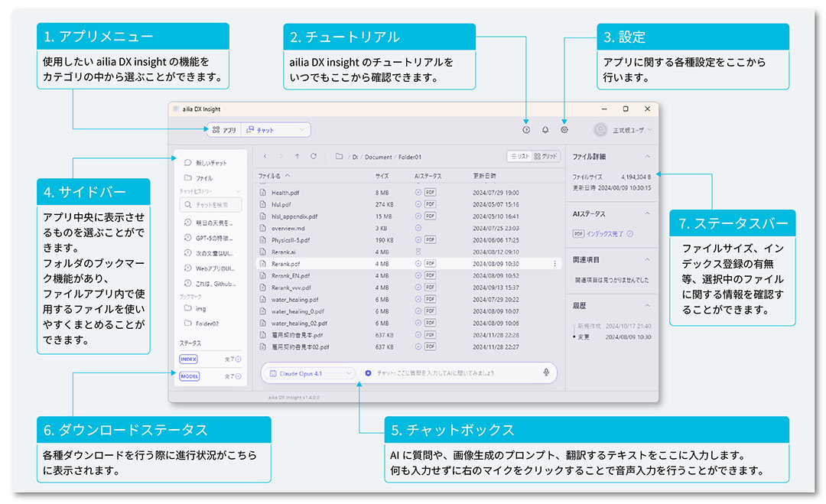The width and height of the screenshot is (826, 504).
Task: Click the チャットを検索 search field
Action: (210, 205)
